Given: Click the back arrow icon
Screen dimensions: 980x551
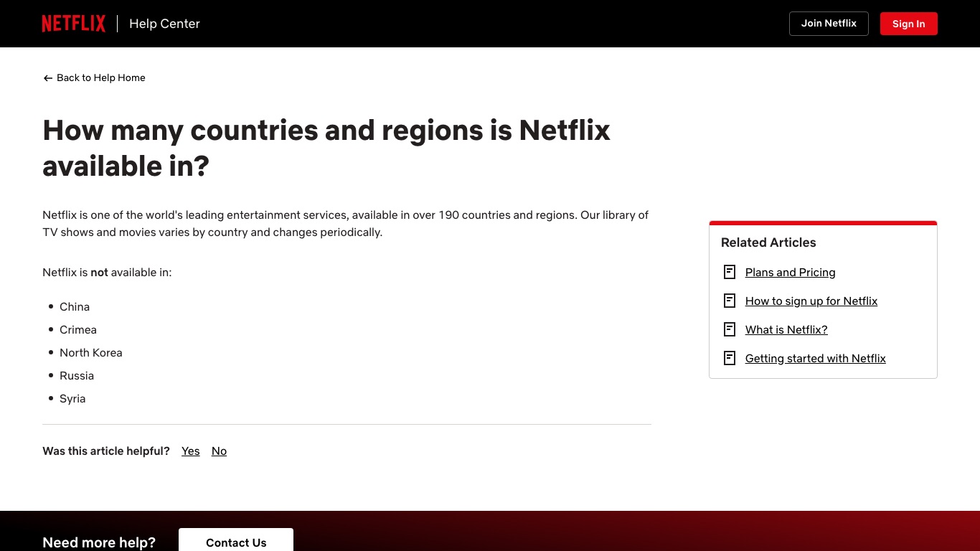Looking at the screenshot, I should tap(48, 78).
